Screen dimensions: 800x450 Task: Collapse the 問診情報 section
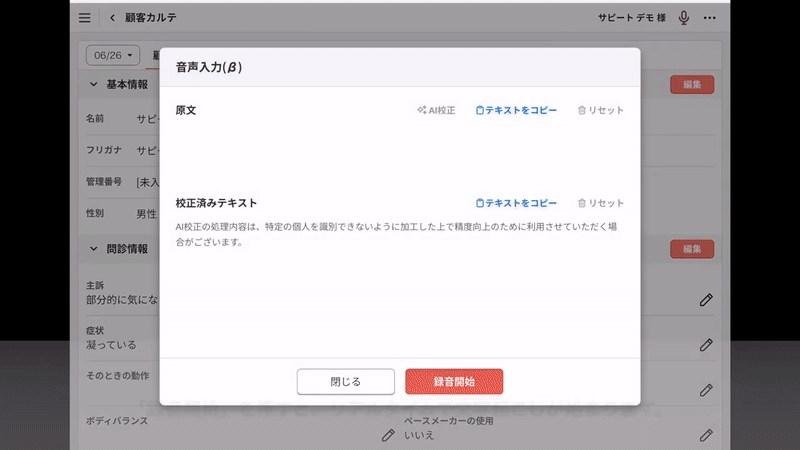click(94, 248)
